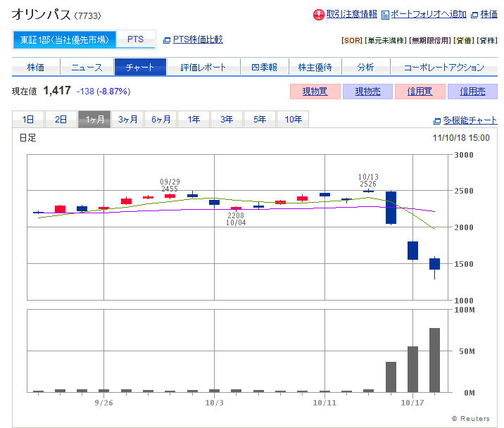The width and height of the screenshot is (504, 428).
Task: Click the chart timestamp 11/10/18 15:00
Action: (x=461, y=138)
